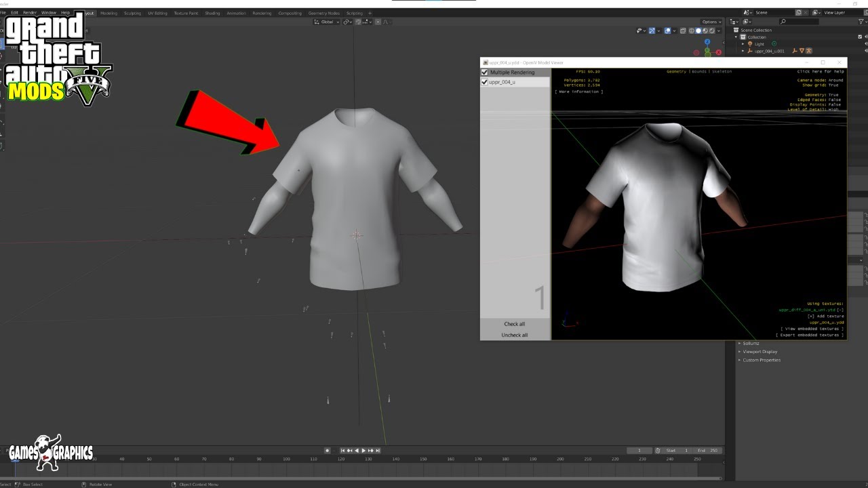Switch to the Texture Paint workspace tab

click(186, 13)
